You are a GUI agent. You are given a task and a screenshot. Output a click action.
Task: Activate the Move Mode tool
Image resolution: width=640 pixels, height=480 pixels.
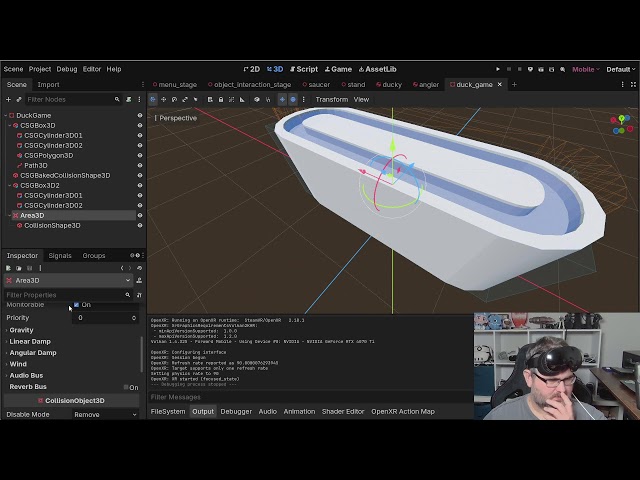click(x=163, y=99)
